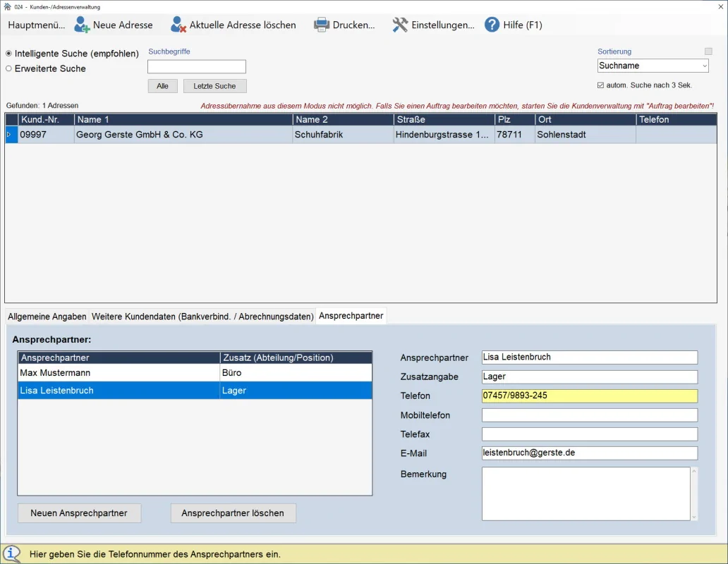Click the Aktuelle Adresse löschen icon

178,25
